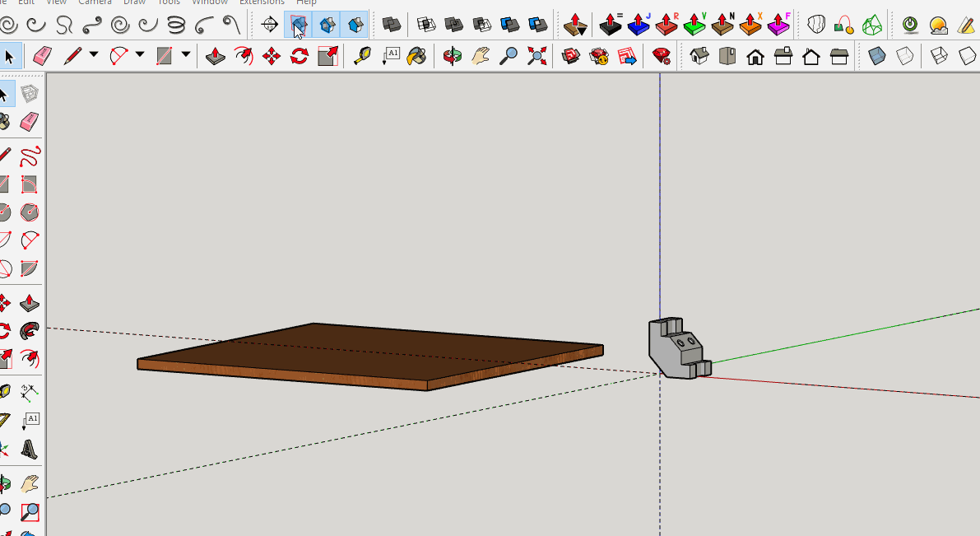Toggle Display Section Fill button
Image resolution: width=980 pixels, height=536 pixels.
pyautogui.click(x=355, y=25)
